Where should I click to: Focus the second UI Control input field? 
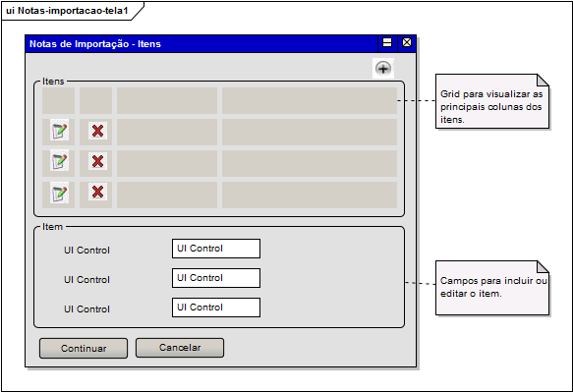(216, 278)
